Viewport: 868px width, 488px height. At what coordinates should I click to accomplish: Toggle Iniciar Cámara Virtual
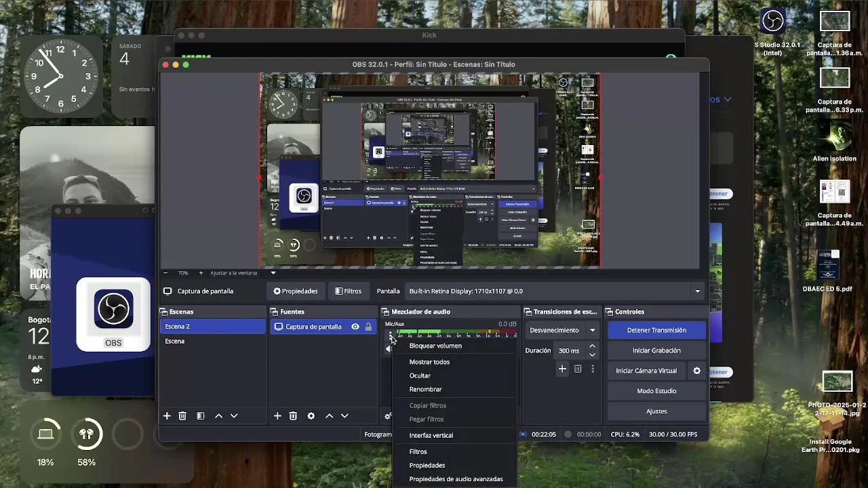click(646, 371)
